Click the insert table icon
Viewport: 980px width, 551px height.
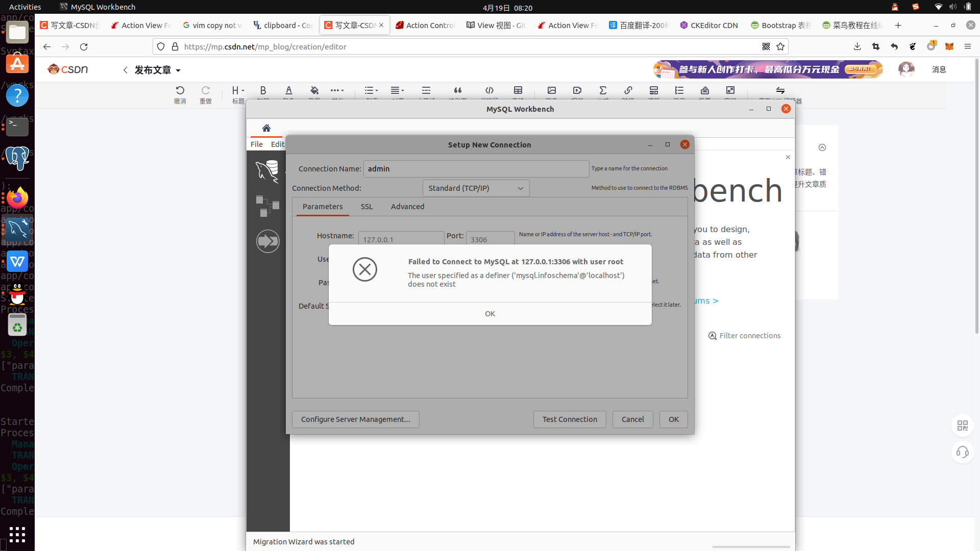518,90
